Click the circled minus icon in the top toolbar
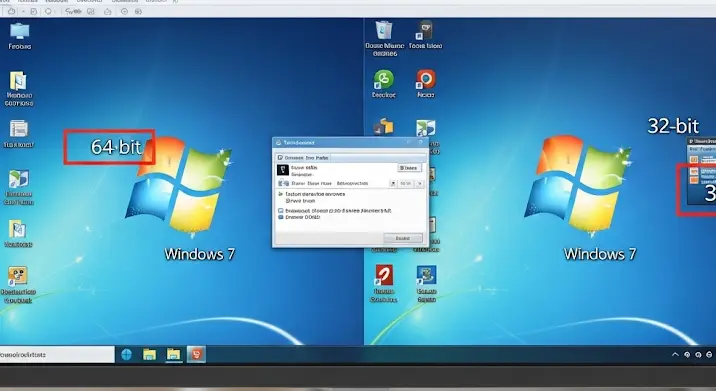The image size is (716, 391). click(124, 11)
